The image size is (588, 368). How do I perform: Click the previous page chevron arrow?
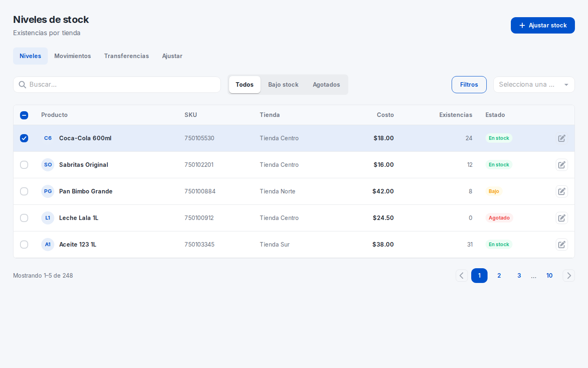click(x=462, y=276)
